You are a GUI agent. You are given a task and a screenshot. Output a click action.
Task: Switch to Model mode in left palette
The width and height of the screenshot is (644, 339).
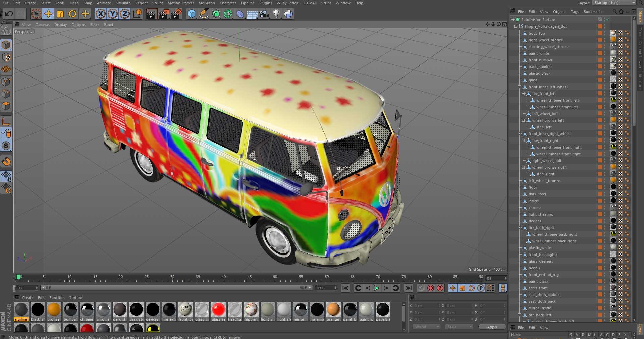6,45
